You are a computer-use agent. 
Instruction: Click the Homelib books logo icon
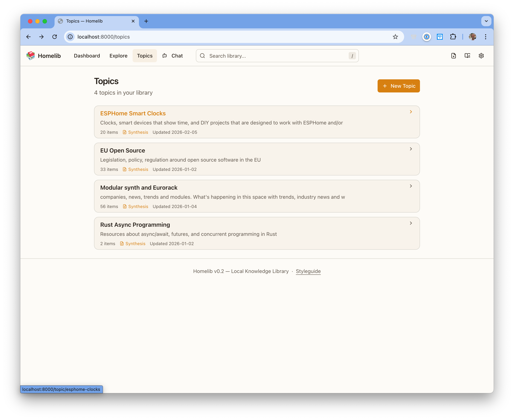31,56
